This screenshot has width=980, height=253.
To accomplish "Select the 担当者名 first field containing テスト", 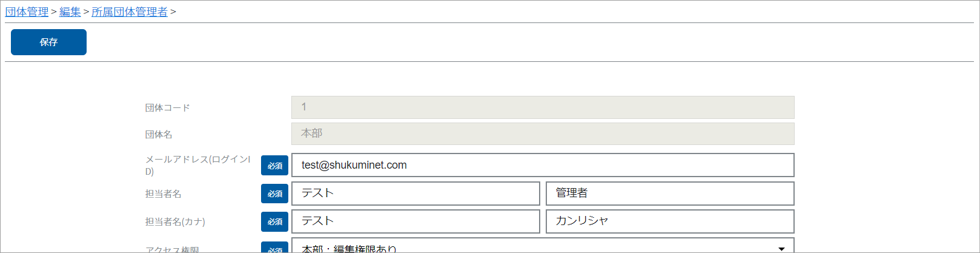I will pos(416,194).
